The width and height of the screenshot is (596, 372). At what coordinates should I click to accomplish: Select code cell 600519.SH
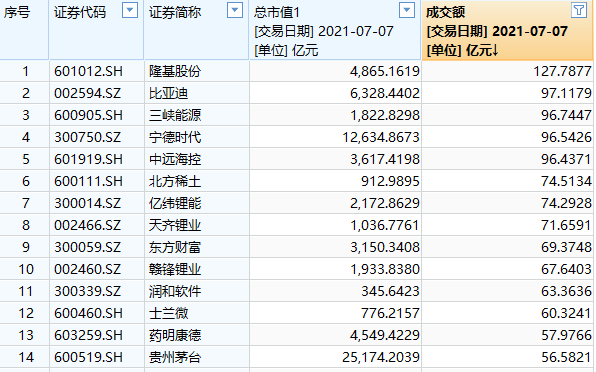pos(97,358)
